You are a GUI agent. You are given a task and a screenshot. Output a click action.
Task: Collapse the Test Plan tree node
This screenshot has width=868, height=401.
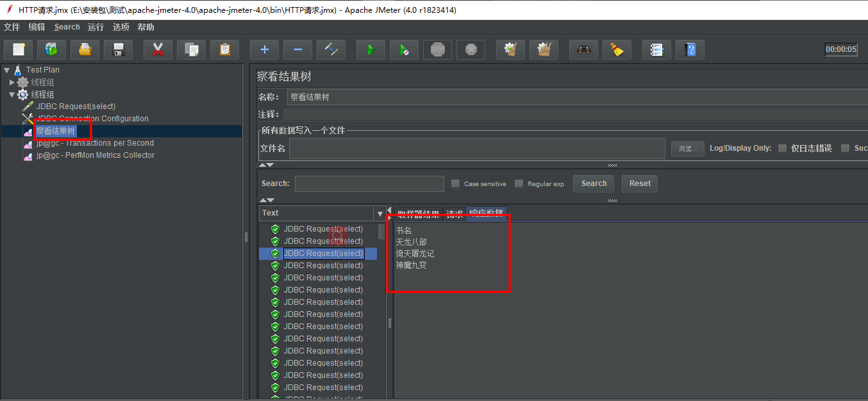6,70
